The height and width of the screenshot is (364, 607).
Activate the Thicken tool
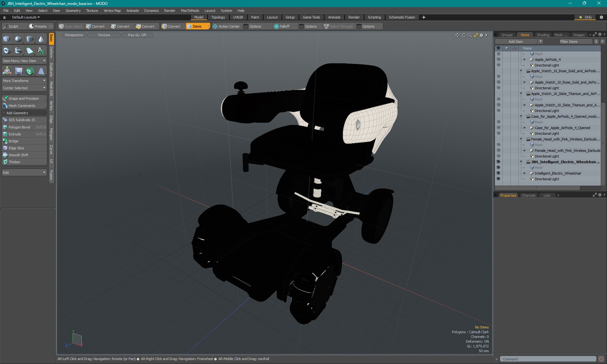(x=24, y=162)
